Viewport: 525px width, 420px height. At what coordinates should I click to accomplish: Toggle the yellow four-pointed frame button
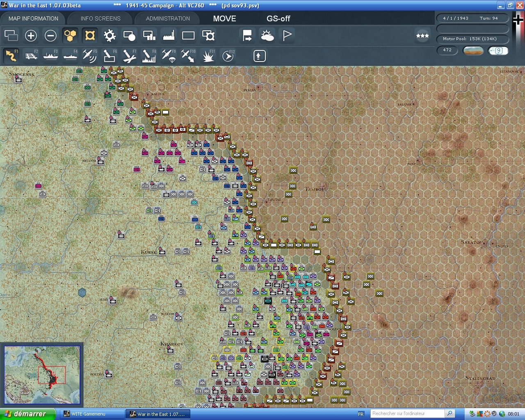tap(90, 36)
